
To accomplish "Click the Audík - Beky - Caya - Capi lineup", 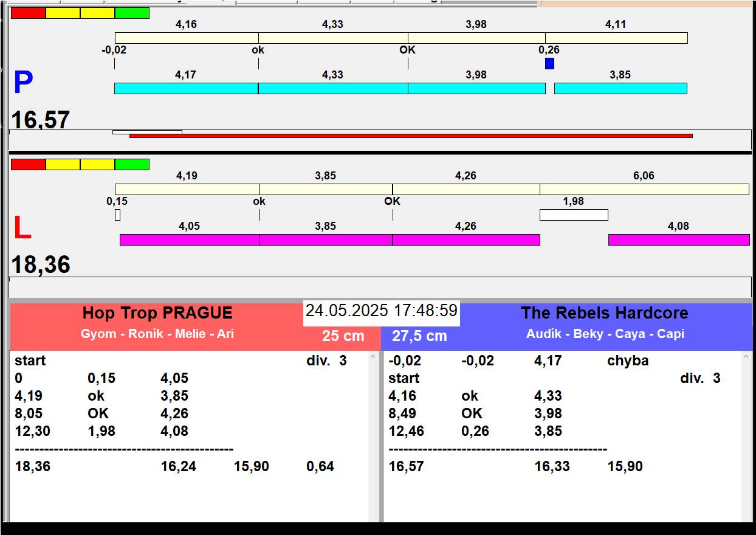I will pos(605,334).
